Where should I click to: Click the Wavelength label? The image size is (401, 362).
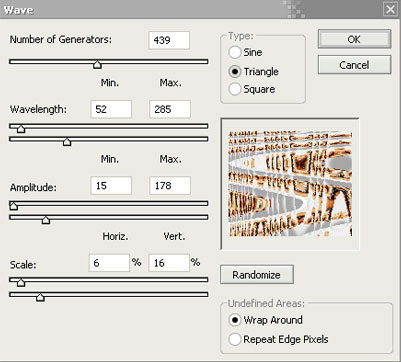tap(38, 110)
